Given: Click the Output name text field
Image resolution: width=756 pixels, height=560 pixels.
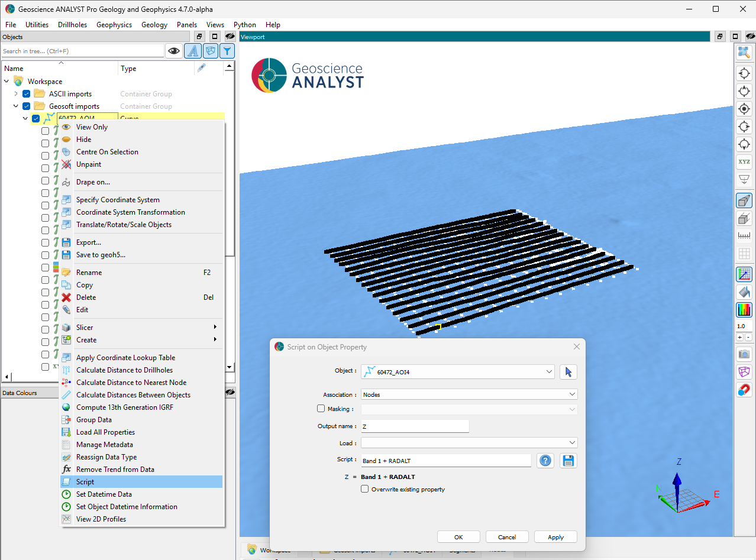Looking at the screenshot, I should (414, 426).
